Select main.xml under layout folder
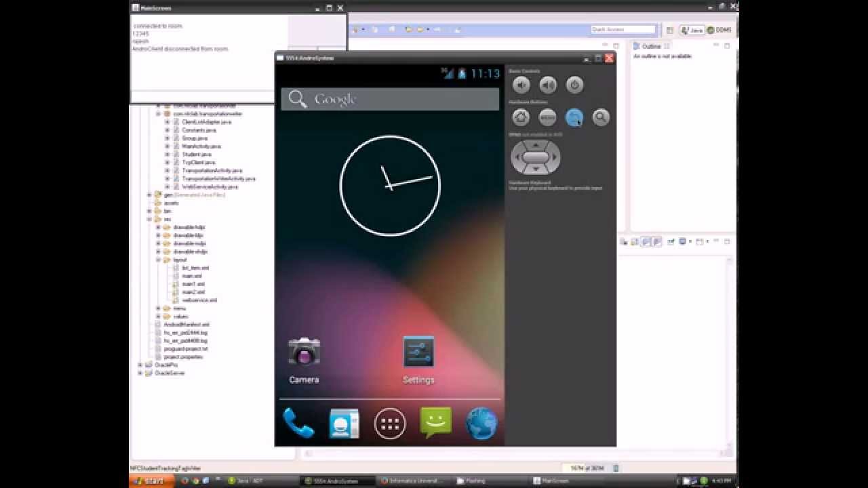The width and height of the screenshot is (868, 488). click(191, 276)
